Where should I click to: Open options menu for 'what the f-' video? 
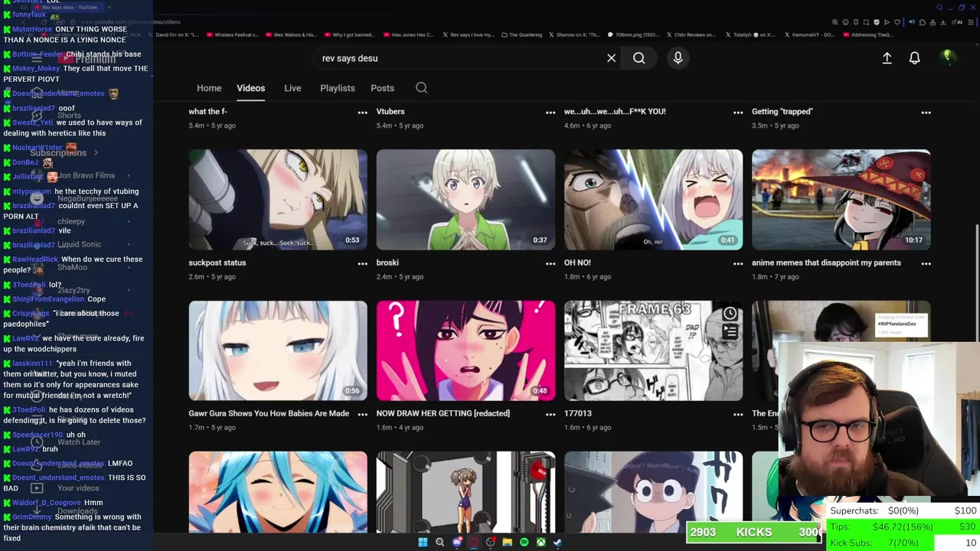coord(362,112)
